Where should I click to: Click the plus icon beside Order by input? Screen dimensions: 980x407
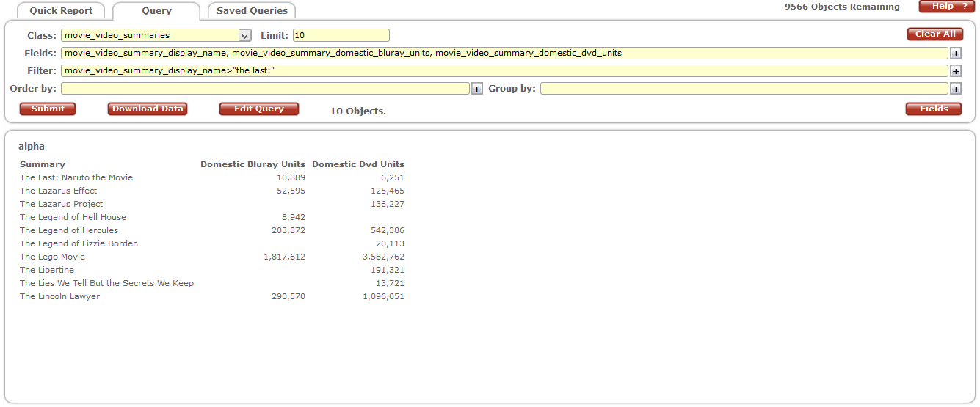tap(476, 89)
